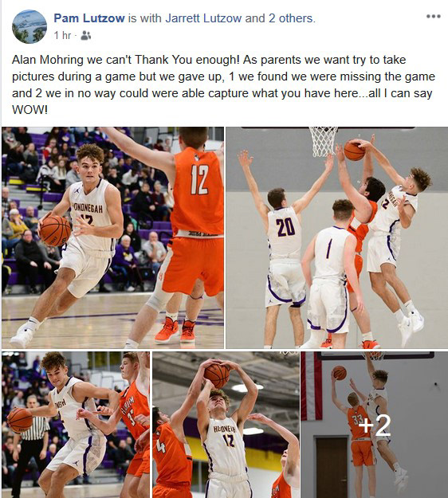Screen dimensions: 448x498
Task: Show the '2 others' tagged people list
Action: click(x=291, y=18)
